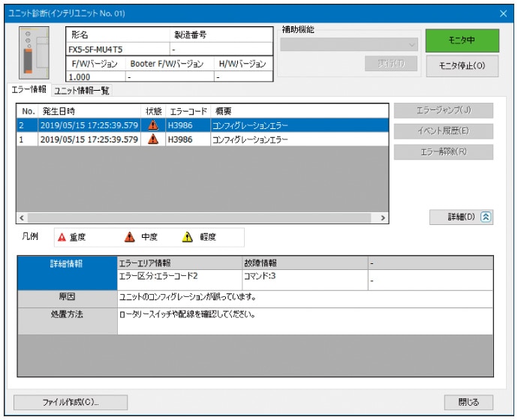Open イベント履歴(E) event history

click(444, 131)
